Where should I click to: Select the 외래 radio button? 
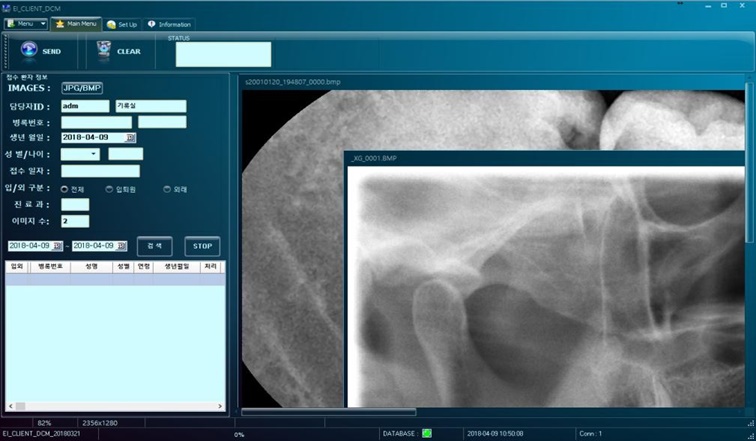pyautogui.click(x=166, y=188)
